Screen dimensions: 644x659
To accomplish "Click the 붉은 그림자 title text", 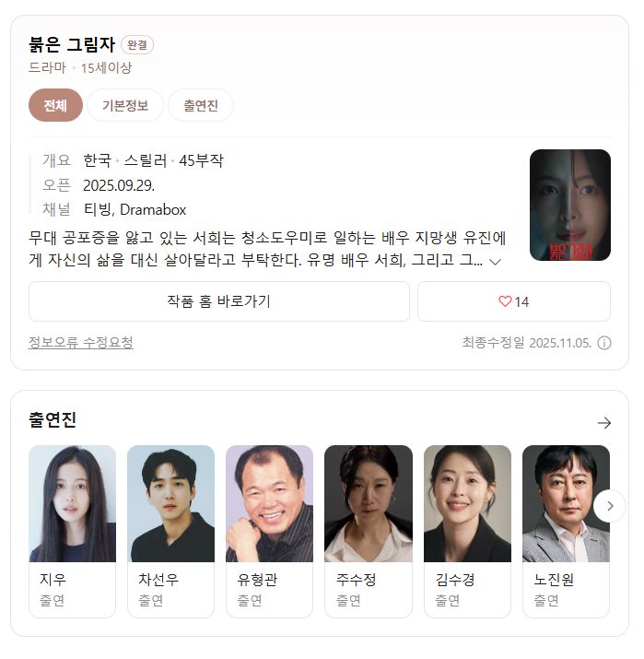I will (x=72, y=44).
